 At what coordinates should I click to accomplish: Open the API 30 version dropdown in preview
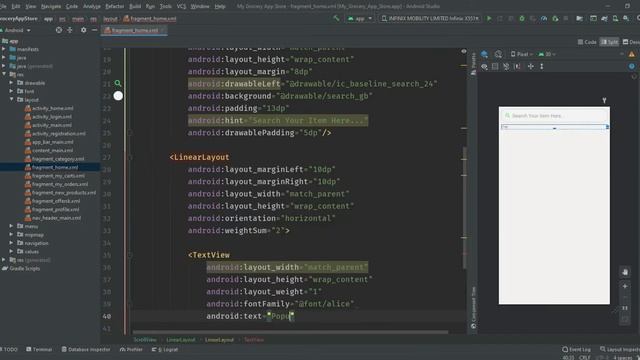[547, 54]
